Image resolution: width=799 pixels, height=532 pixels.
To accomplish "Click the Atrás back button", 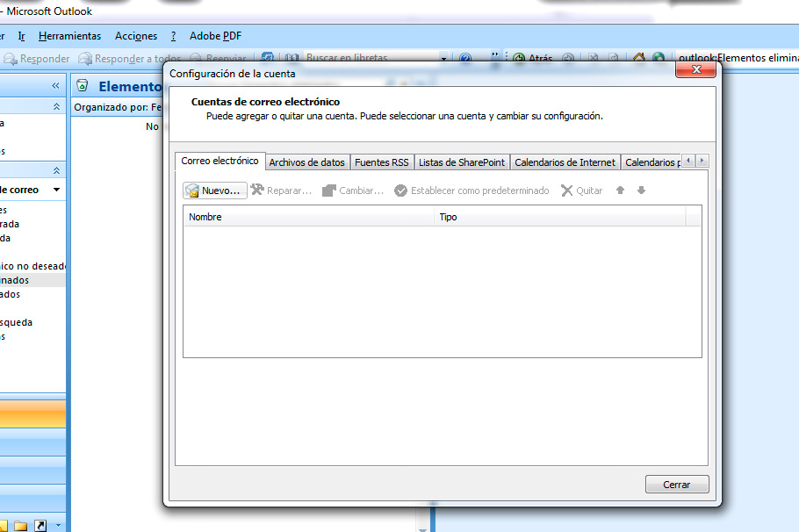I will pos(532,58).
